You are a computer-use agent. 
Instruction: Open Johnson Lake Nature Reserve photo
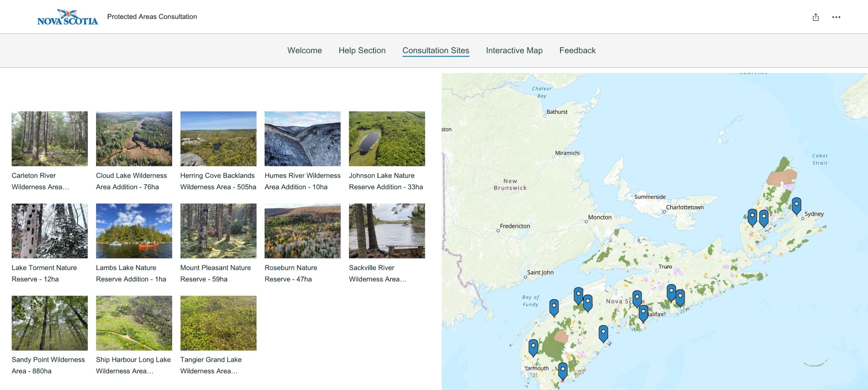387,139
